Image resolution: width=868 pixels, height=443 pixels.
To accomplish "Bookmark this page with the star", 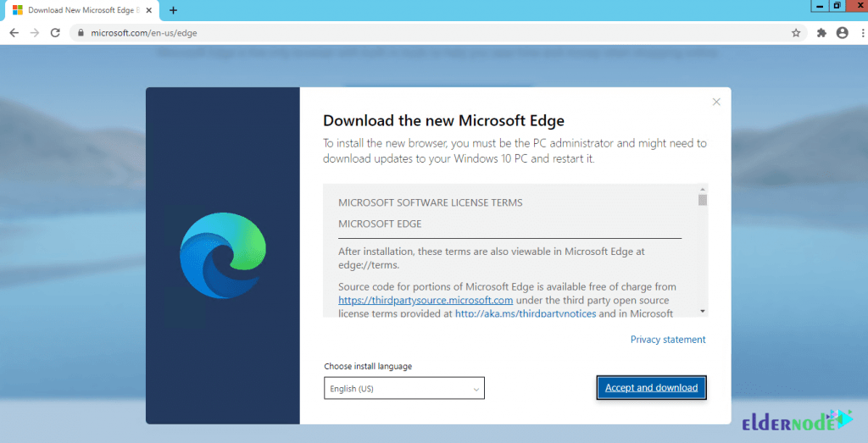I will [x=796, y=33].
